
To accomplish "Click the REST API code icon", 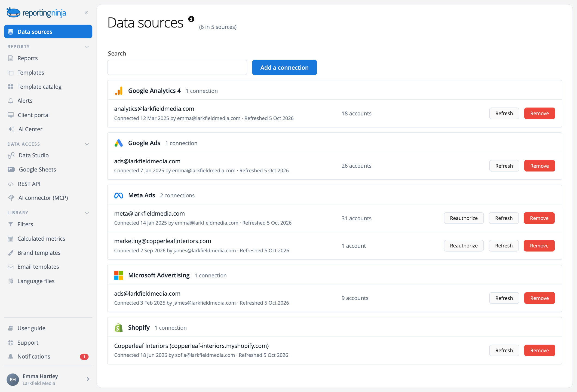I will click(11, 184).
